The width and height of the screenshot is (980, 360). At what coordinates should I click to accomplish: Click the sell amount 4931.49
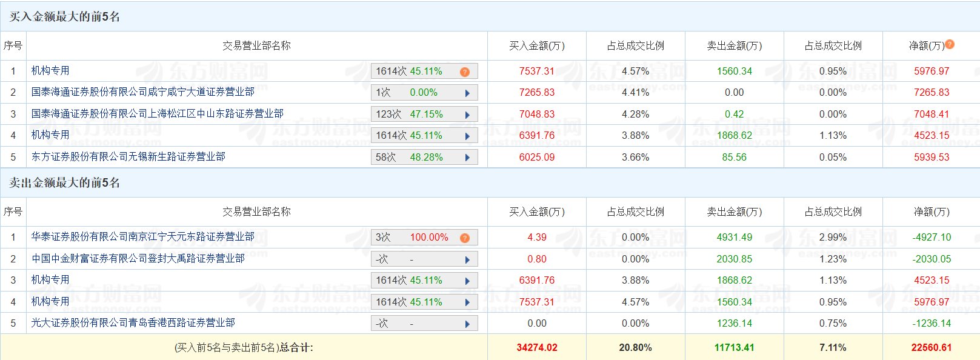735,237
